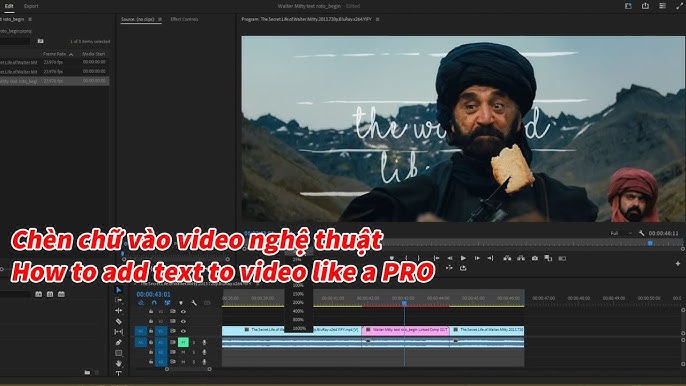Open the Edit workspace tab

tap(9, 6)
